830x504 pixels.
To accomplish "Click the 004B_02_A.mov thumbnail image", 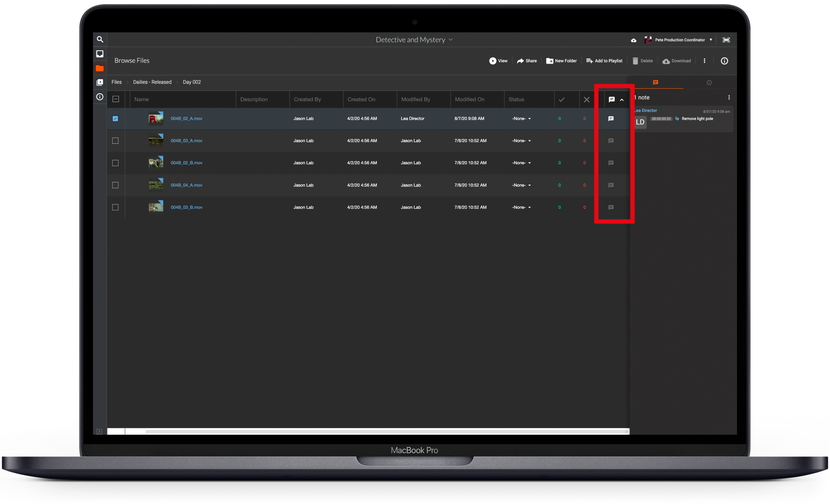I will [x=156, y=118].
